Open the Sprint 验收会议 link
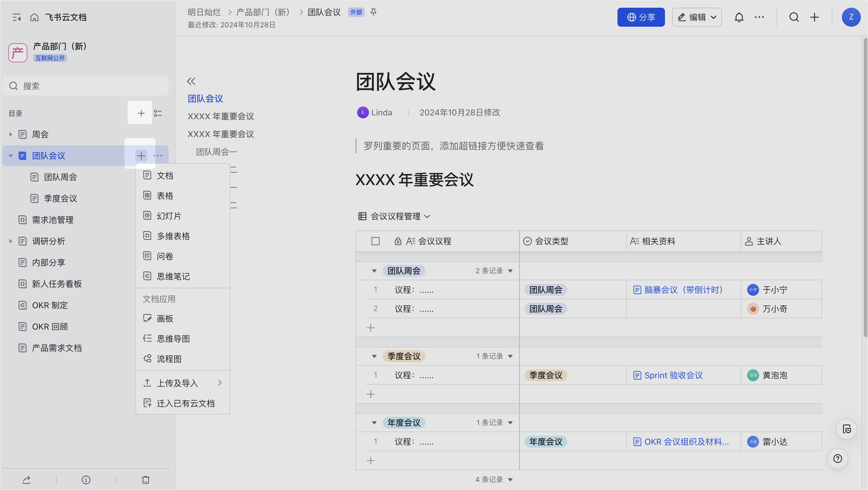This screenshot has width=868, height=490. tap(668, 375)
